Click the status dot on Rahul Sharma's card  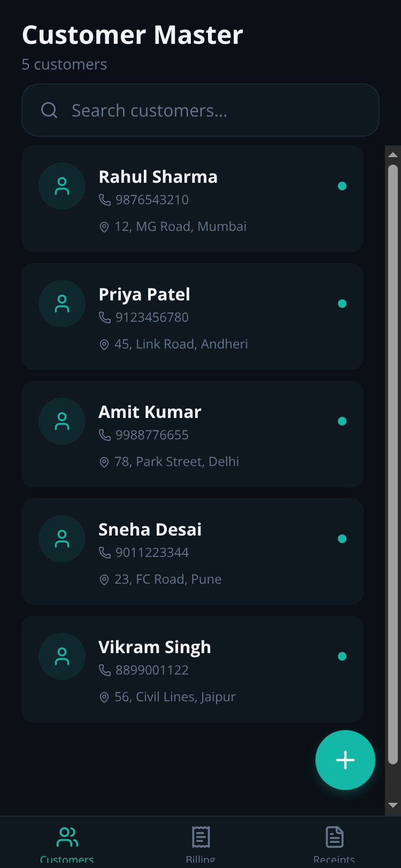point(342,186)
